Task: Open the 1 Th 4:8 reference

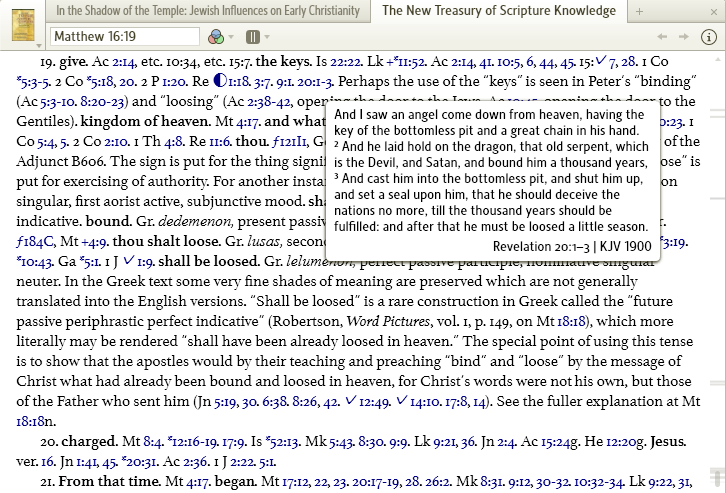Action: pos(174,141)
